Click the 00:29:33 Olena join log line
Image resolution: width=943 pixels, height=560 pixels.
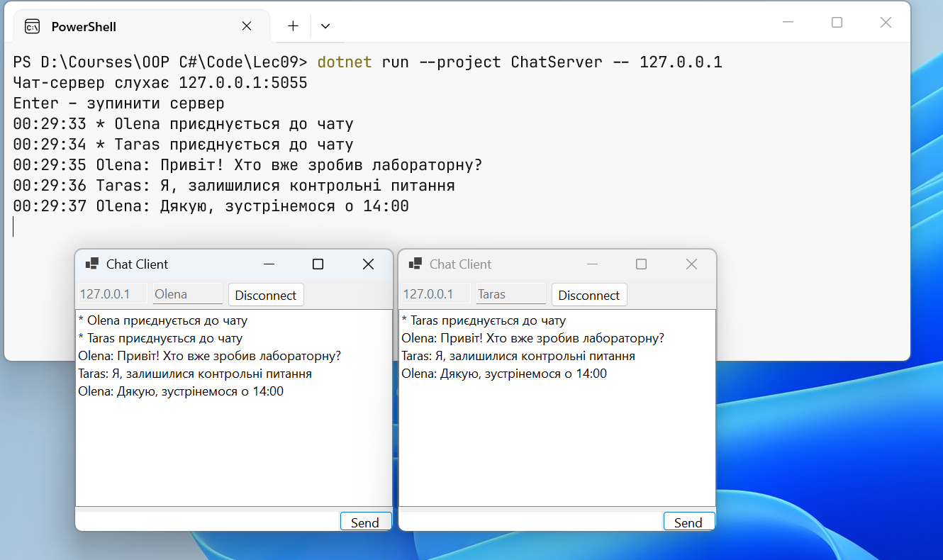(183, 124)
